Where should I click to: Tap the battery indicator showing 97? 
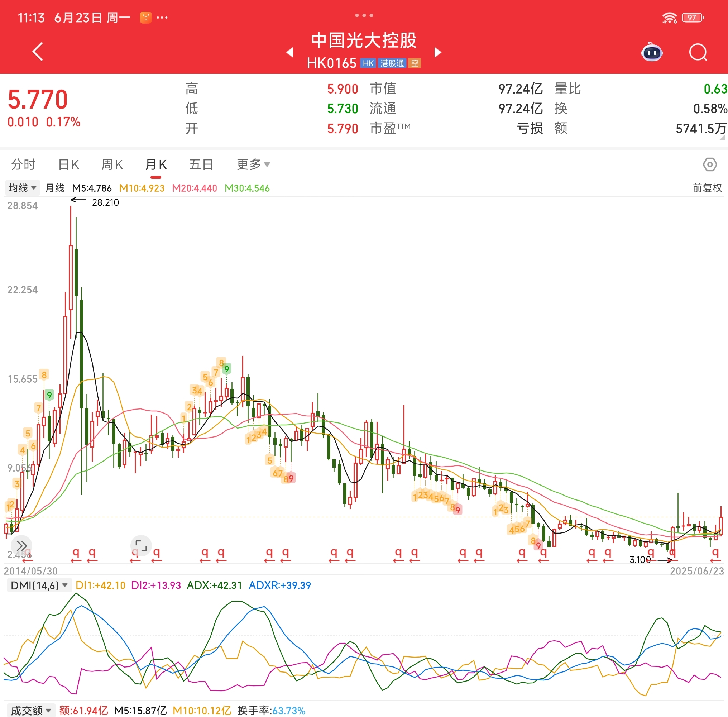693,18
